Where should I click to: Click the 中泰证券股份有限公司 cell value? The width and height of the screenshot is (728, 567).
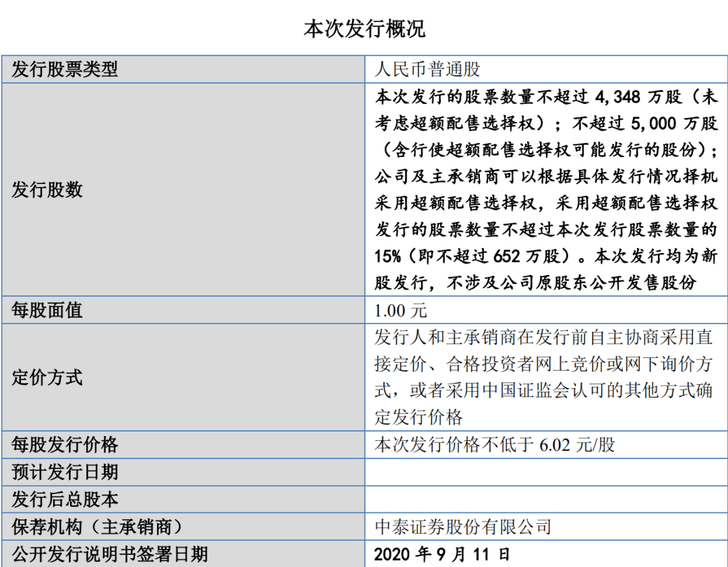[464, 526]
